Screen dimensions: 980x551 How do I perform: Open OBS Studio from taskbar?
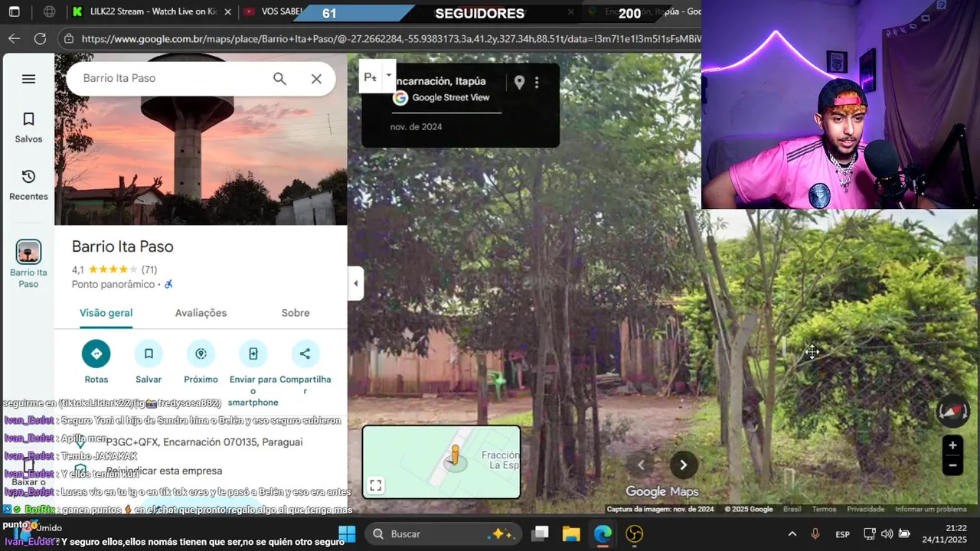click(634, 533)
